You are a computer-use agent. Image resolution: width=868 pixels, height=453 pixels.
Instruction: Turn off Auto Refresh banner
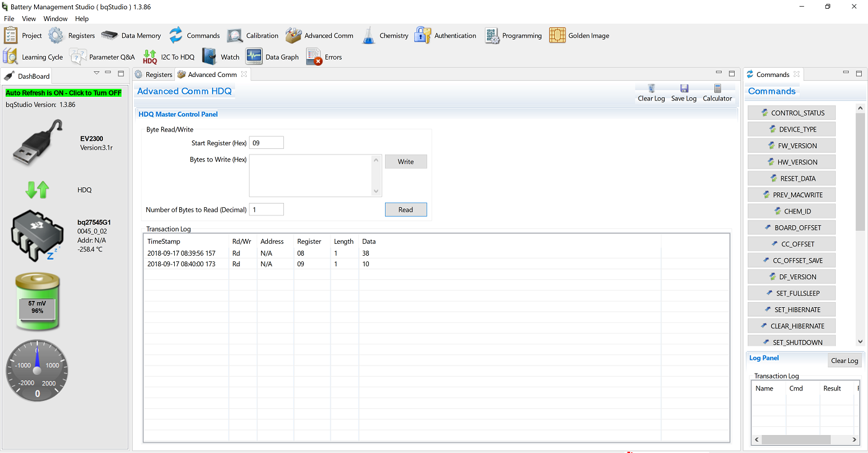click(64, 92)
